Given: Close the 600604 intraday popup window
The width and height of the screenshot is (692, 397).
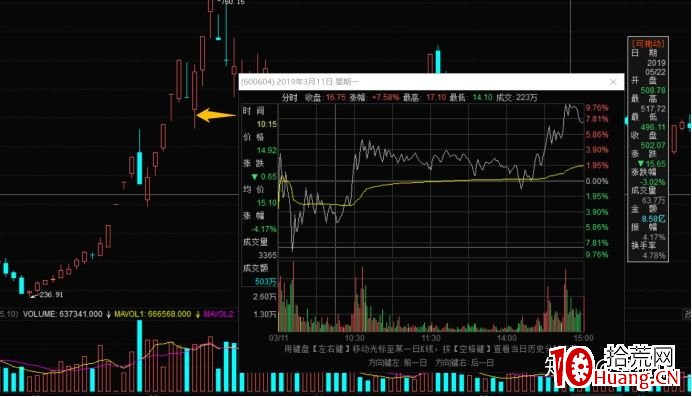Looking at the screenshot, I should pyautogui.click(x=613, y=82).
